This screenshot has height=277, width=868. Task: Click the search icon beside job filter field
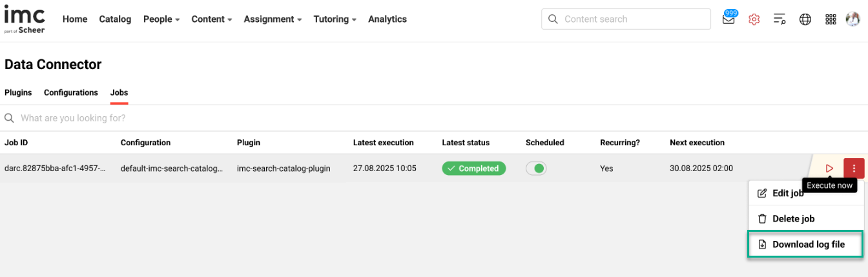10,118
